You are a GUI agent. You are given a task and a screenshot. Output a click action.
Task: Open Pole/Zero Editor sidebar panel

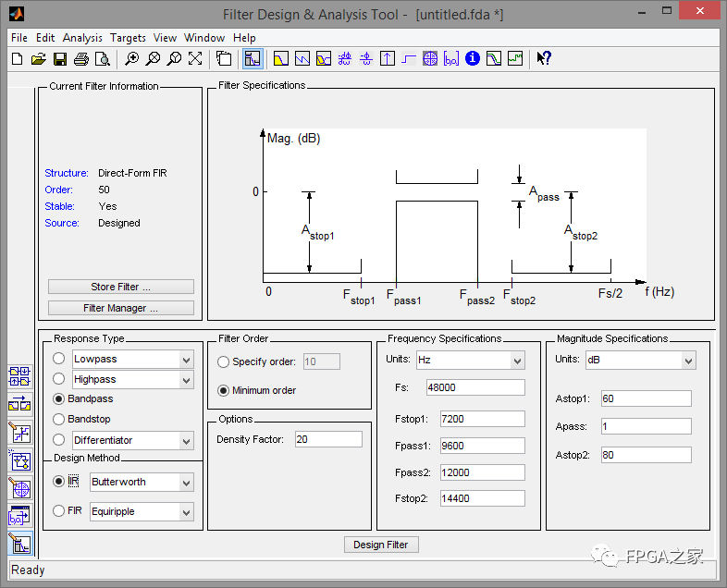(x=20, y=488)
